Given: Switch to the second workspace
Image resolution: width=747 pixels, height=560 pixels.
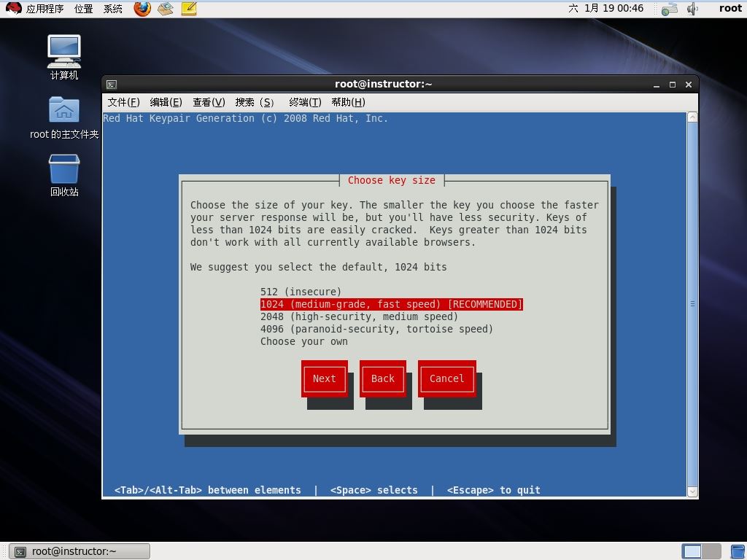Looking at the screenshot, I should [x=711, y=551].
